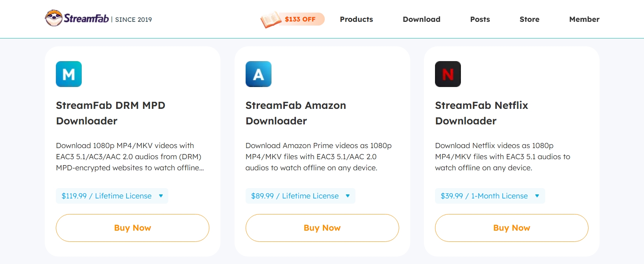Click the Amazon Downloader A icon
Image resolution: width=644 pixels, height=264 pixels.
[x=258, y=74]
